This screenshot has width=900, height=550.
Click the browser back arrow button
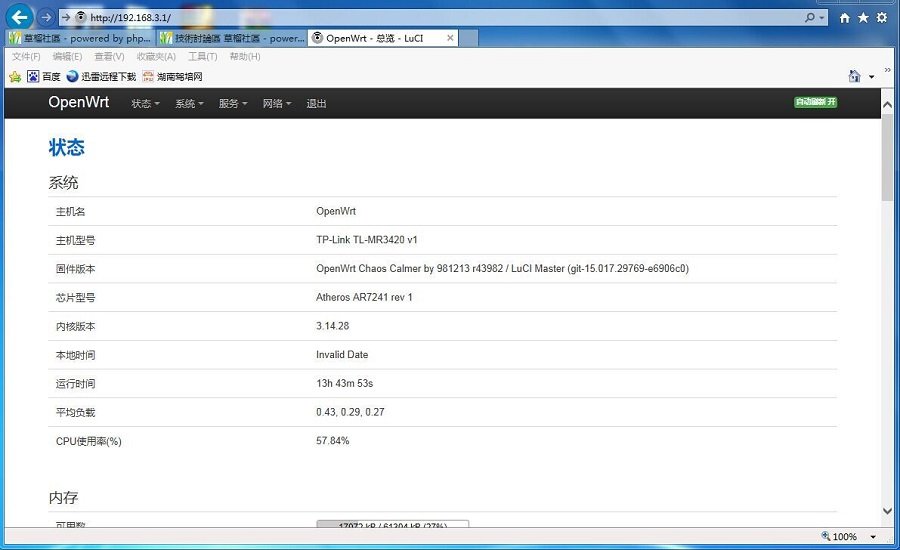pyautogui.click(x=20, y=17)
